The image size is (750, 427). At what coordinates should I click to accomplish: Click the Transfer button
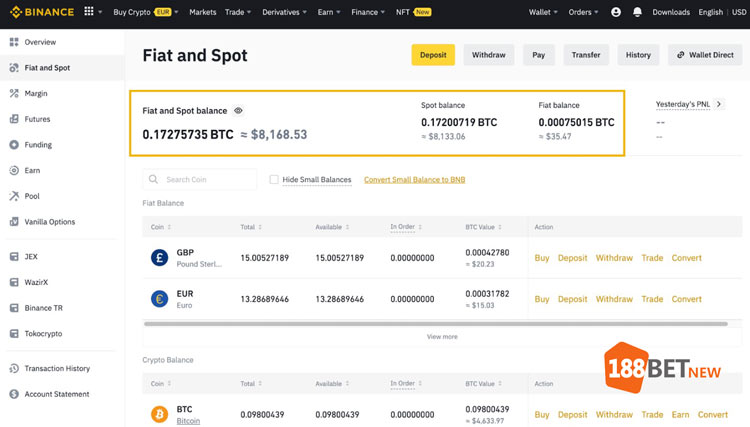pos(586,55)
